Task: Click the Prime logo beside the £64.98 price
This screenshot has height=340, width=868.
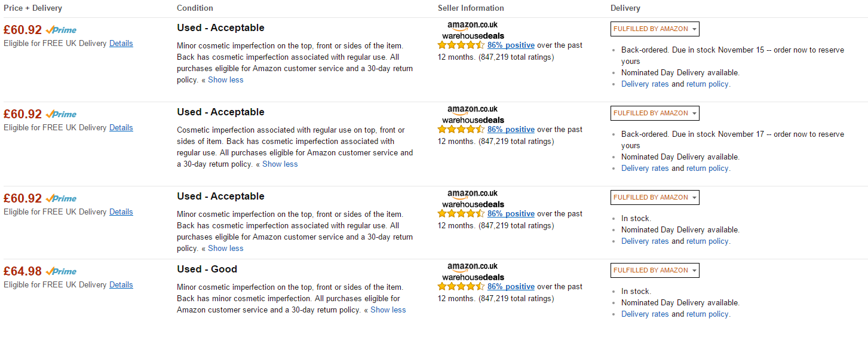Action: pyautogui.click(x=61, y=271)
